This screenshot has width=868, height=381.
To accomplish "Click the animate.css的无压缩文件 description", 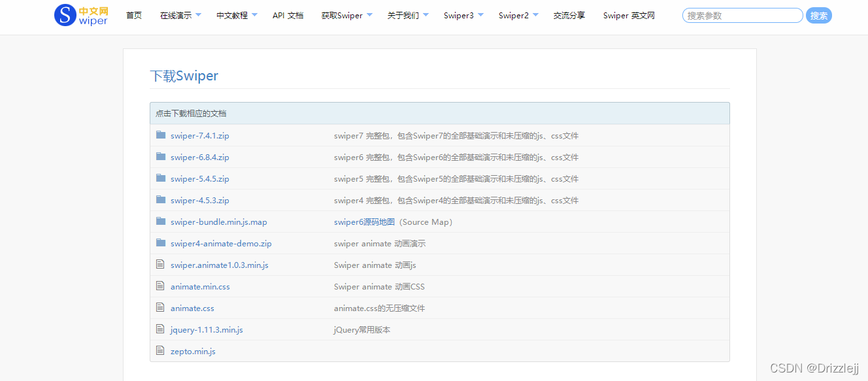I will tap(380, 308).
